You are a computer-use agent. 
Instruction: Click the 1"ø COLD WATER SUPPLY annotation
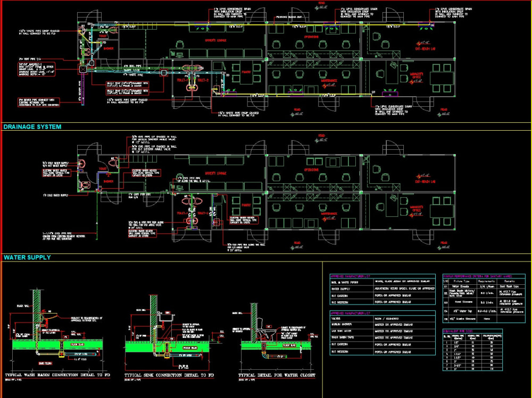55,196
